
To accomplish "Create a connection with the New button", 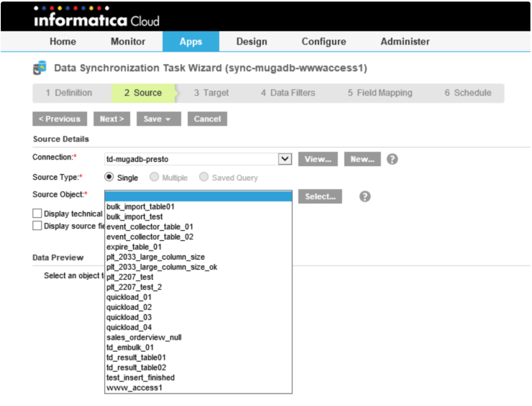I will click(x=362, y=159).
